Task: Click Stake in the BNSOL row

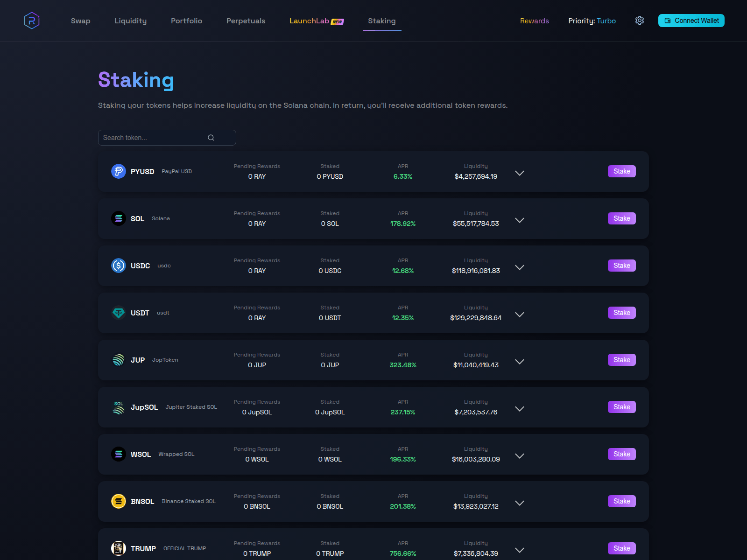Action: click(x=622, y=501)
